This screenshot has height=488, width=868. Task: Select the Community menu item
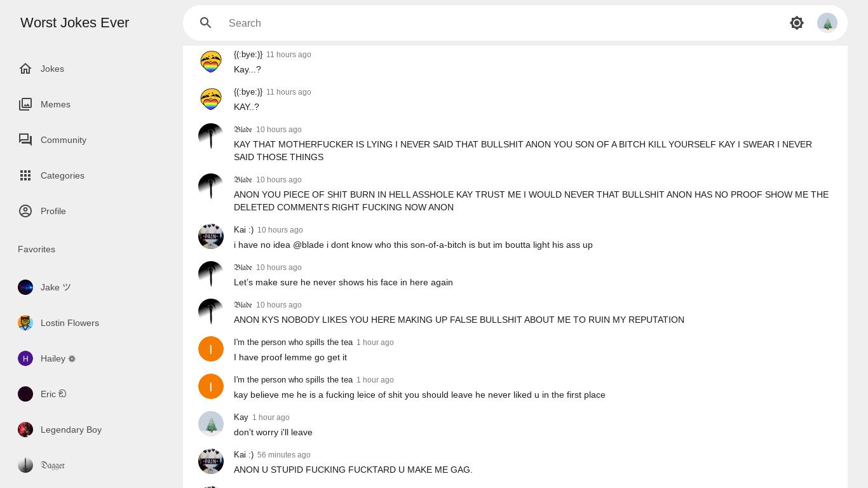(x=64, y=140)
